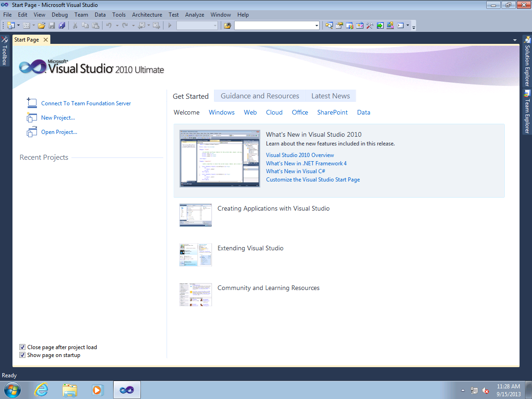532x399 pixels.
Task: Open the Undo history dropdown arrow
Action: (117, 25)
